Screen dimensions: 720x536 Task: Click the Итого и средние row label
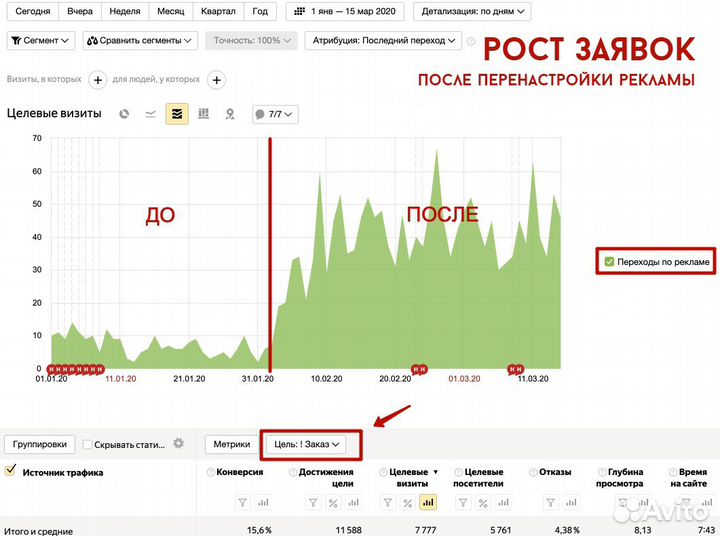39,531
